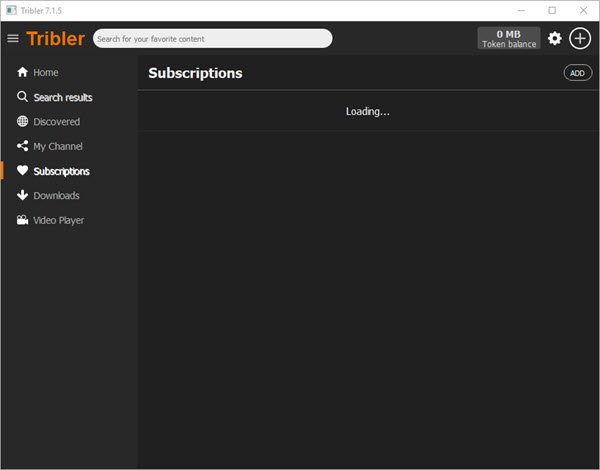The width and height of the screenshot is (600, 470).
Task: Click the Subscriptions page heading
Action: point(195,73)
